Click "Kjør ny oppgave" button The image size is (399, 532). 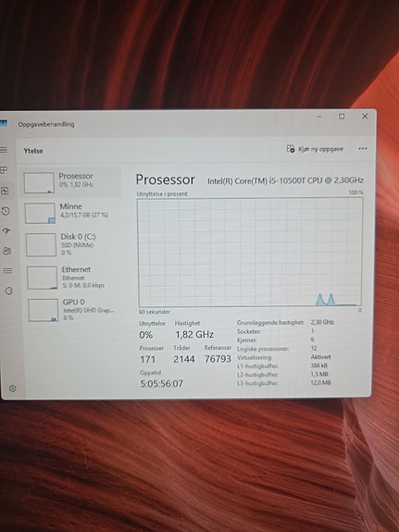pyautogui.click(x=315, y=149)
